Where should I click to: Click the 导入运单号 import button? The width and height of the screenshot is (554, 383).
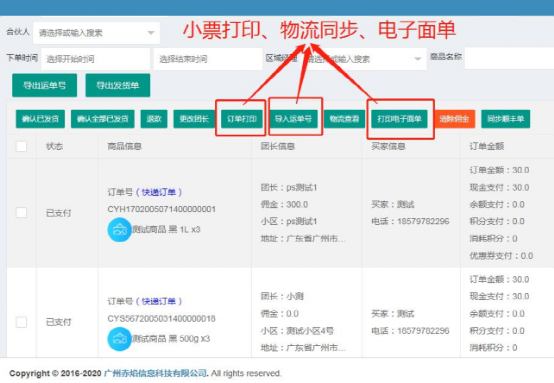click(x=294, y=119)
